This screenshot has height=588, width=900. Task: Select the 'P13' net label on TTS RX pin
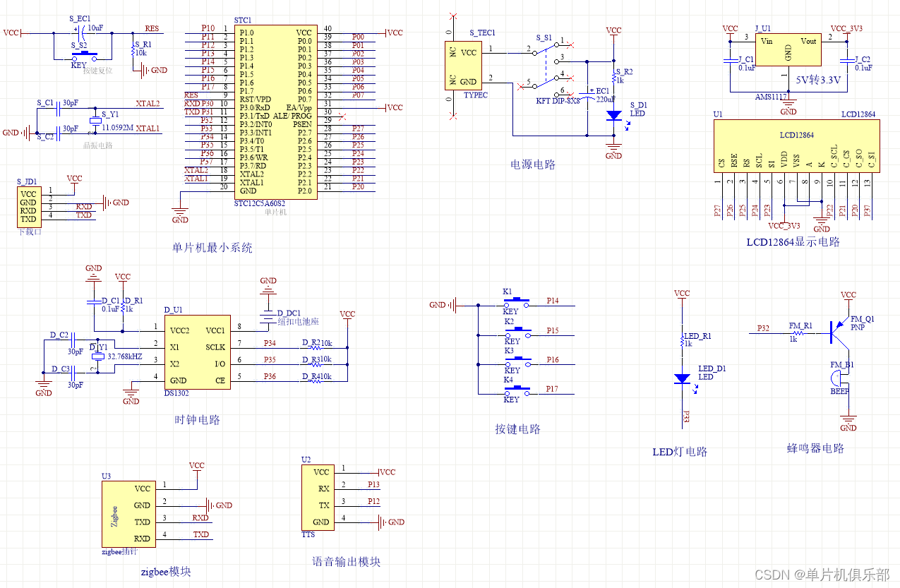click(373, 484)
